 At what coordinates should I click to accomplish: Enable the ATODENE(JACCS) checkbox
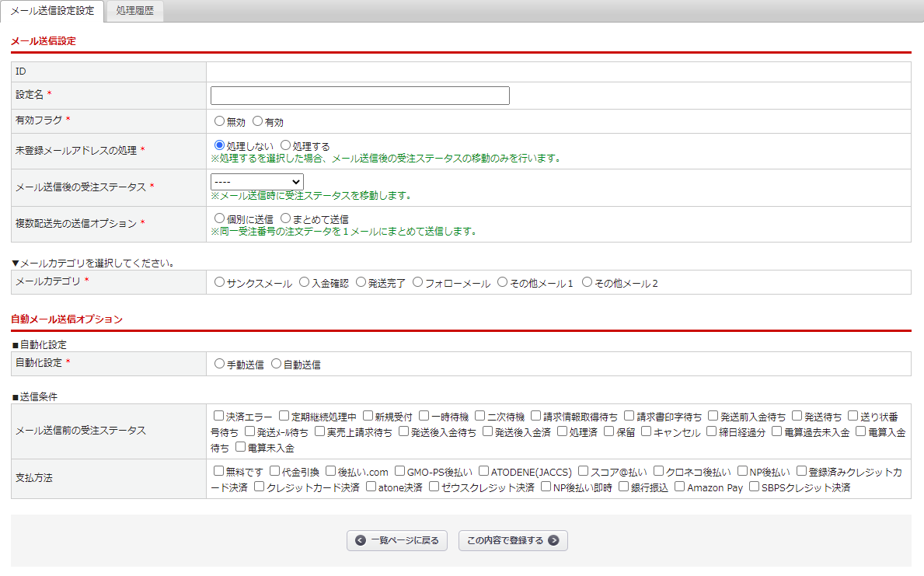(484, 470)
